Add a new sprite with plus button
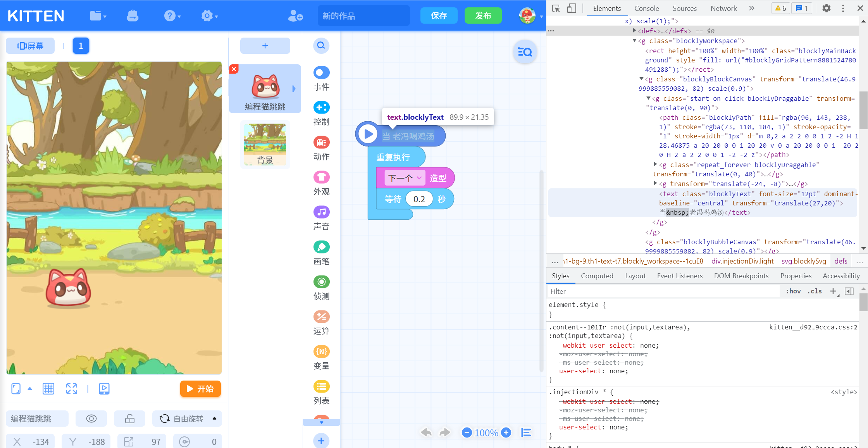The height and width of the screenshot is (448, 868). click(x=265, y=46)
